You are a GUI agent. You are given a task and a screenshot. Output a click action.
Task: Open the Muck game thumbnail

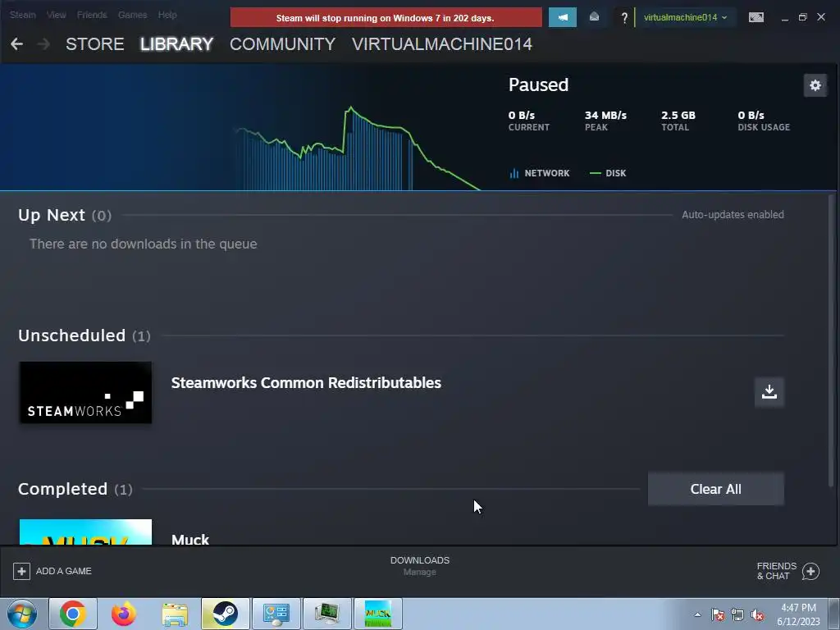click(85, 532)
